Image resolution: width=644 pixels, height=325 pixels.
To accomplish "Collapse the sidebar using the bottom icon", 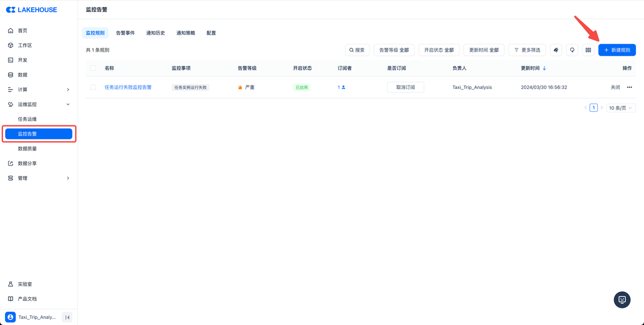I will tap(67, 317).
